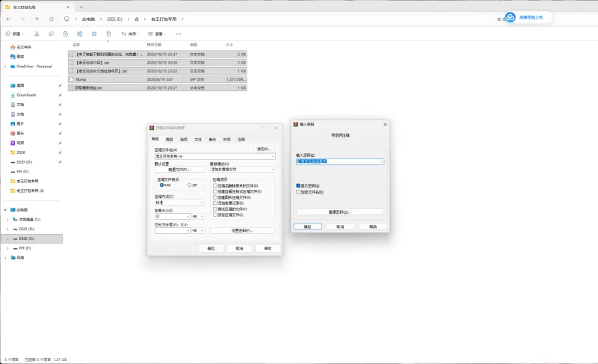Go up one folder level

[37, 19]
